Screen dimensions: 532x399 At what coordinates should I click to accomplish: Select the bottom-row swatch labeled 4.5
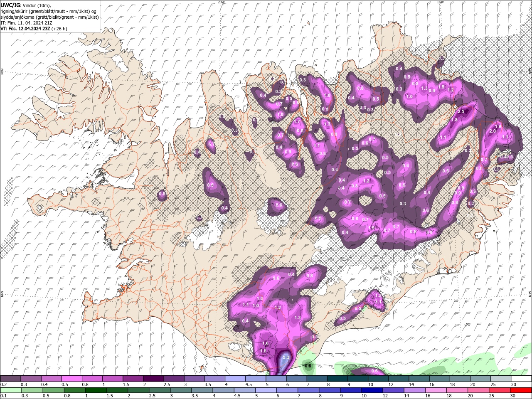244,390
